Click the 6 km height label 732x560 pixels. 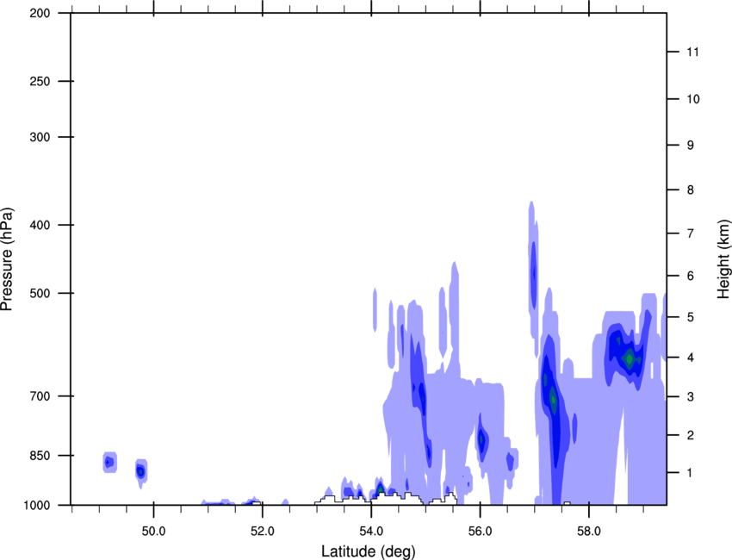click(x=691, y=276)
